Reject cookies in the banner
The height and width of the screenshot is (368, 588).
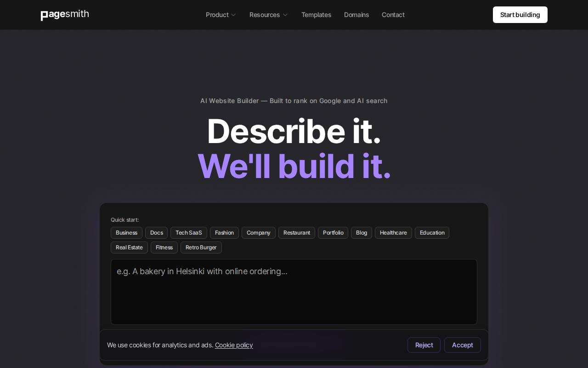coord(424,345)
